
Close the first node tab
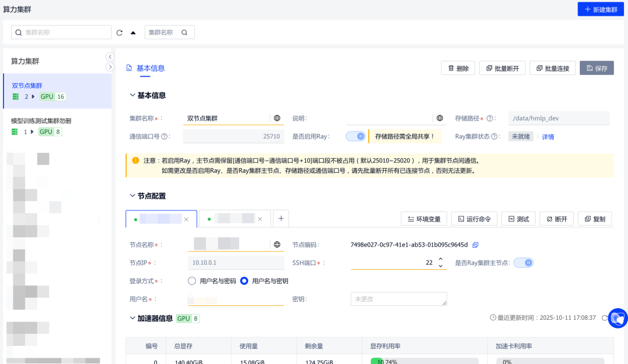186,219
